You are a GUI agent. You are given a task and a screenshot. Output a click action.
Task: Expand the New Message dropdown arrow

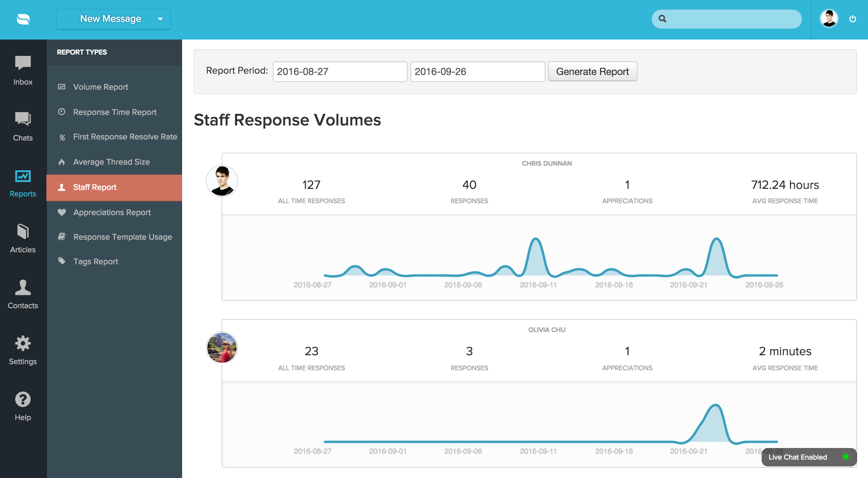pos(160,19)
